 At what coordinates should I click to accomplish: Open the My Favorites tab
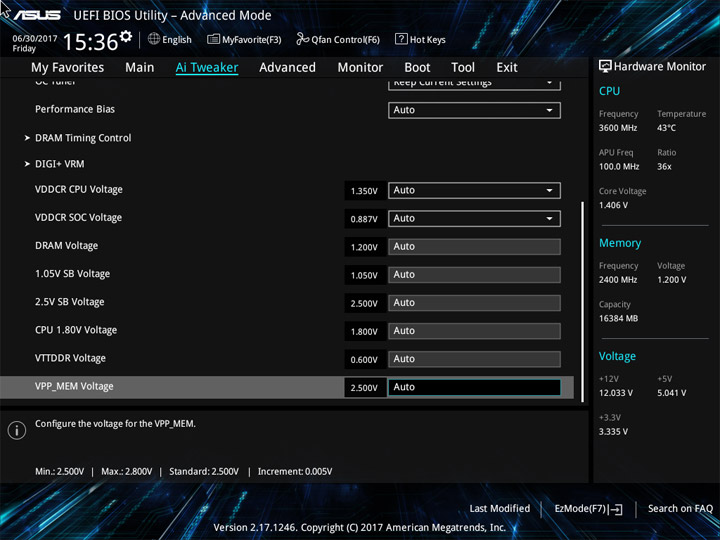(x=68, y=68)
